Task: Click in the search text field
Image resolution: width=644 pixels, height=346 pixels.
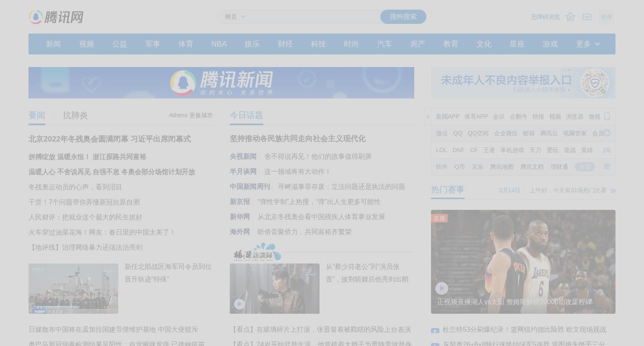Action: (314, 17)
